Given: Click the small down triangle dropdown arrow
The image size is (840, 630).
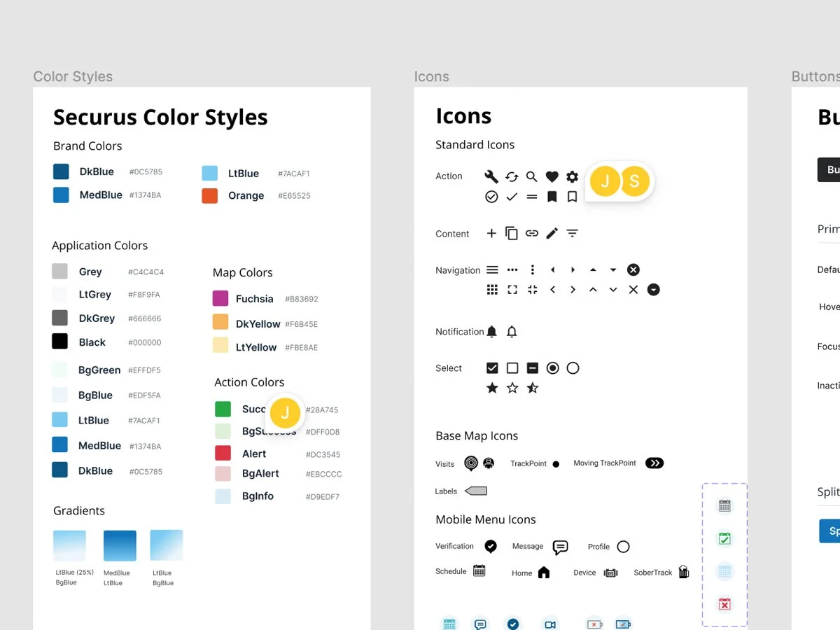Looking at the screenshot, I should click(613, 269).
